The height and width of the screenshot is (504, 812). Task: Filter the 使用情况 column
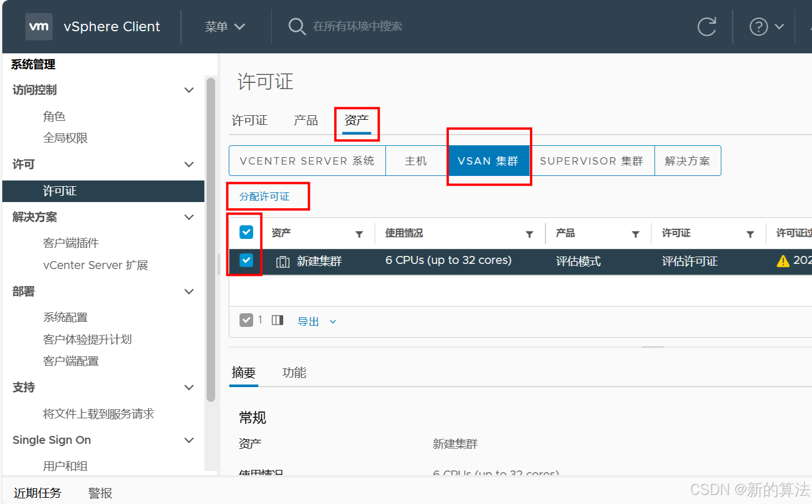[x=529, y=234]
